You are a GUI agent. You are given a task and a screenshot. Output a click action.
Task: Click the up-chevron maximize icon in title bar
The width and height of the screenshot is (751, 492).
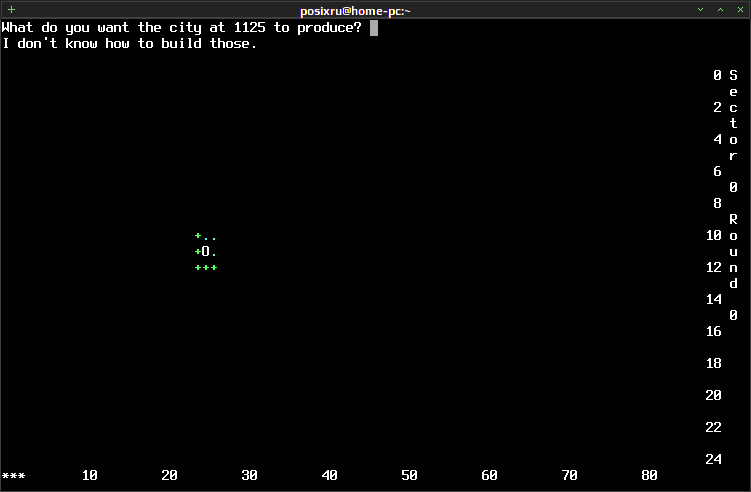click(x=720, y=10)
